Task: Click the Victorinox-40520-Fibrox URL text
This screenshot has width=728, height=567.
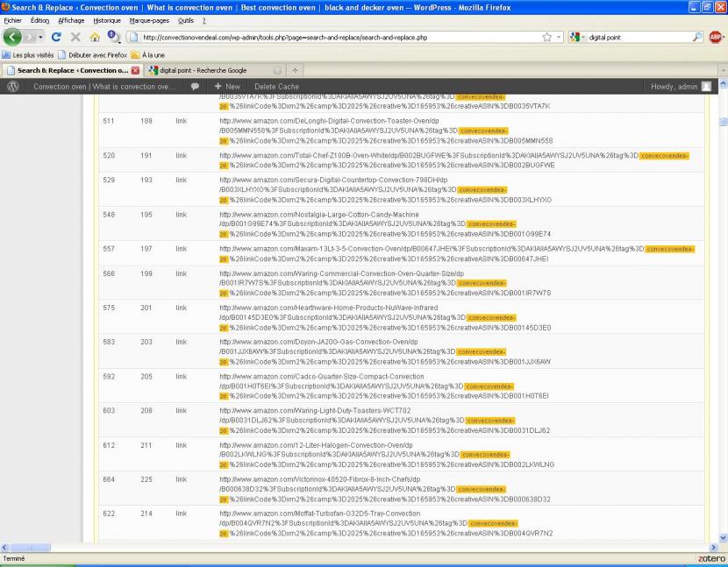Action: pyautogui.click(x=385, y=489)
